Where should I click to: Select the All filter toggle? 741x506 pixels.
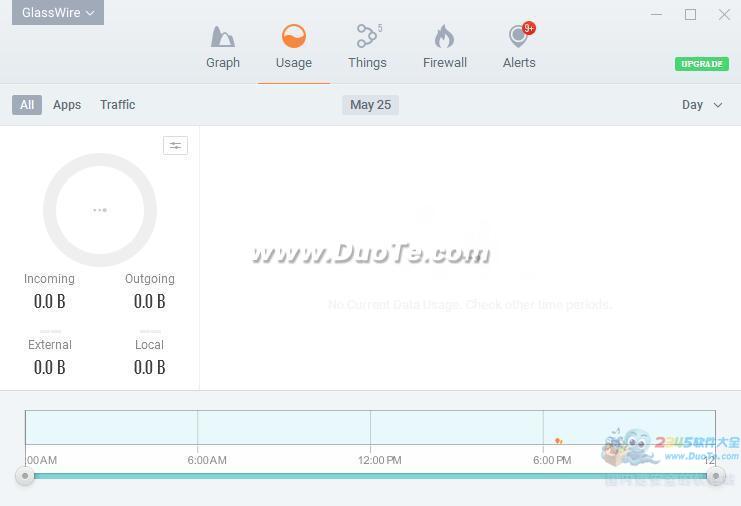tap(27, 105)
